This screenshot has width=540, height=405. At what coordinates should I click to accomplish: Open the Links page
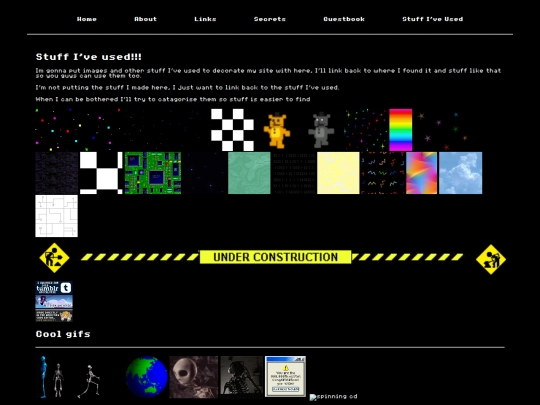point(205,19)
